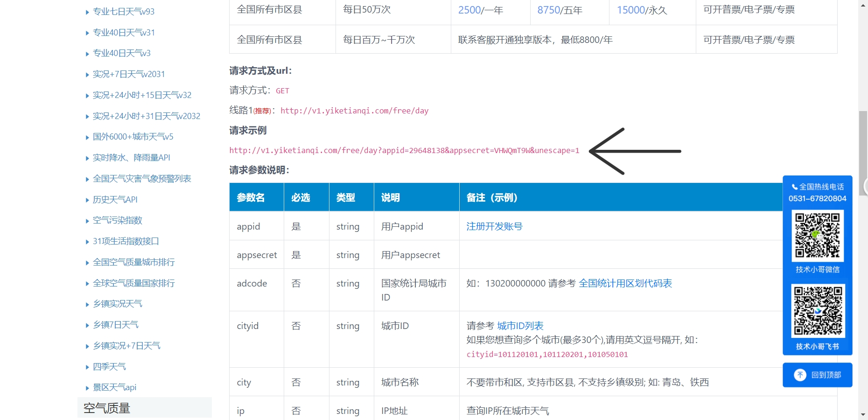This screenshot has height=420, width=868.
Task: Click the 必选 column header
Action: point(307,197)
